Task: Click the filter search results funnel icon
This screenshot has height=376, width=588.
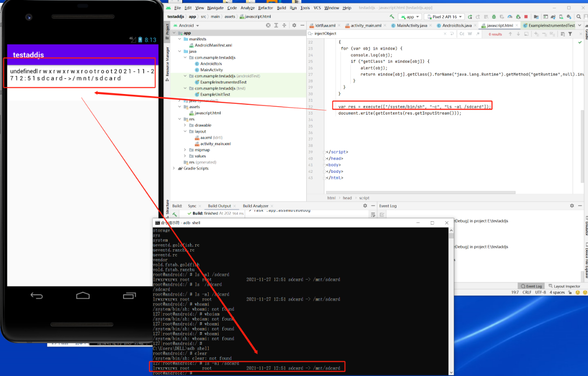Action: click(570, 34)
